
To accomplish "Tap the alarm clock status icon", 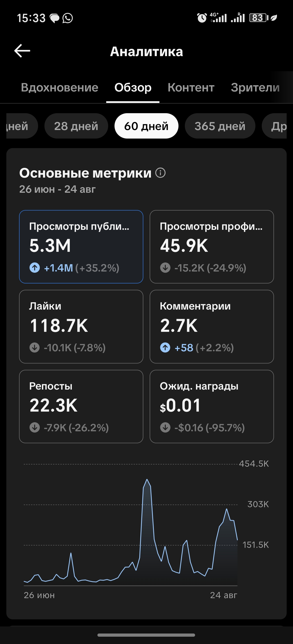I will click(202, 18).
